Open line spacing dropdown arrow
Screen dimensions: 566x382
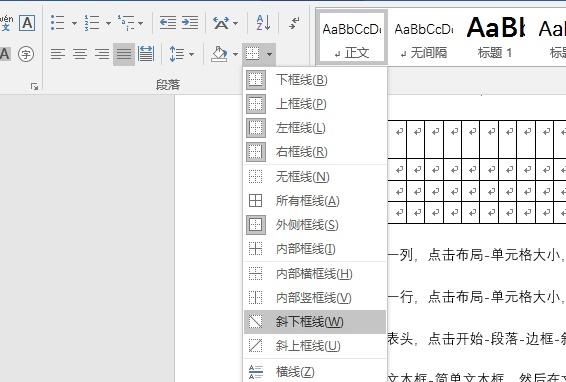tap(191, 55)
